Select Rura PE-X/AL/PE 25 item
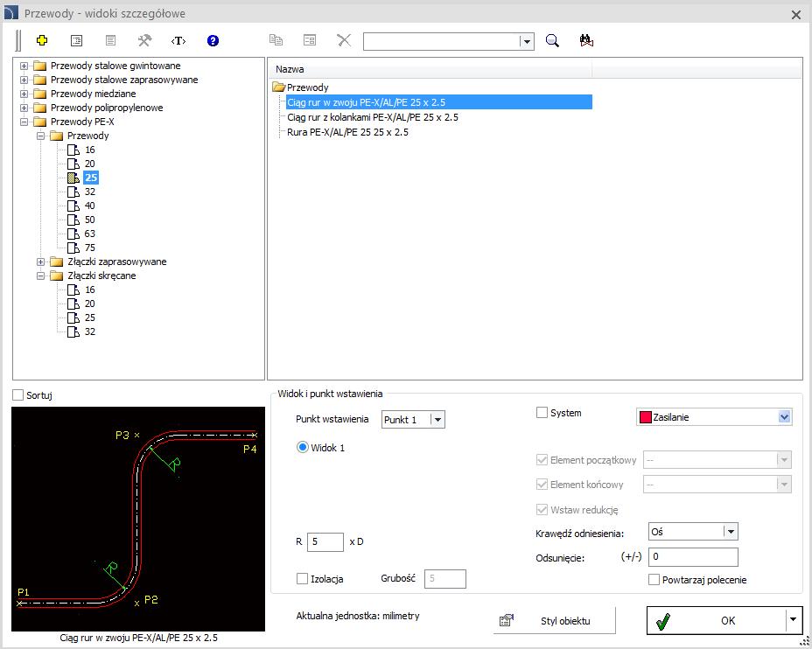This screenshot has width=812, height=649. [x=347, y=132]
